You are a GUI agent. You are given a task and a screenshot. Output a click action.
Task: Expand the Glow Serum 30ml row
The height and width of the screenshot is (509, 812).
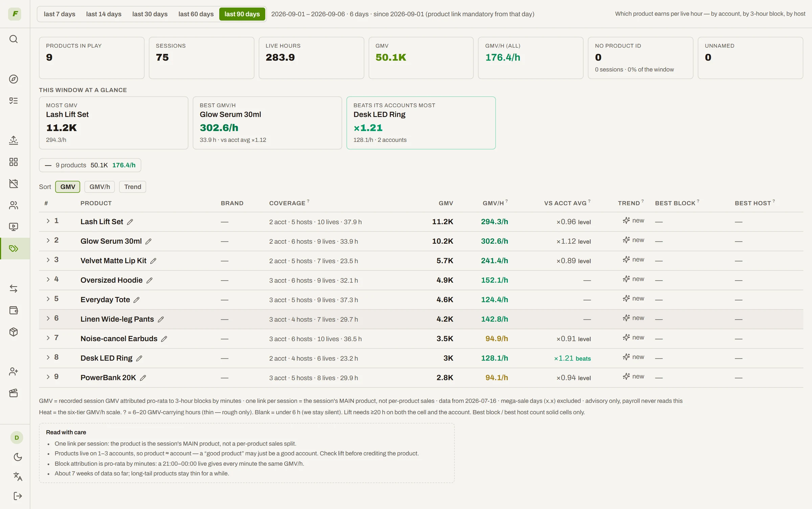click(x=48, y=240)
